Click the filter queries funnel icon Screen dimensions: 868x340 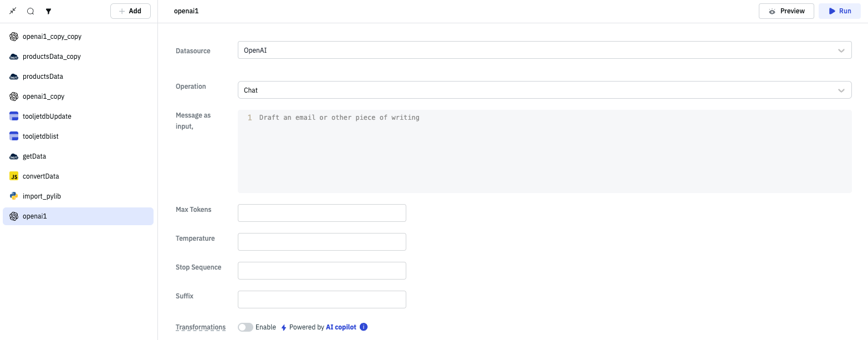click(x=48, y=11)
